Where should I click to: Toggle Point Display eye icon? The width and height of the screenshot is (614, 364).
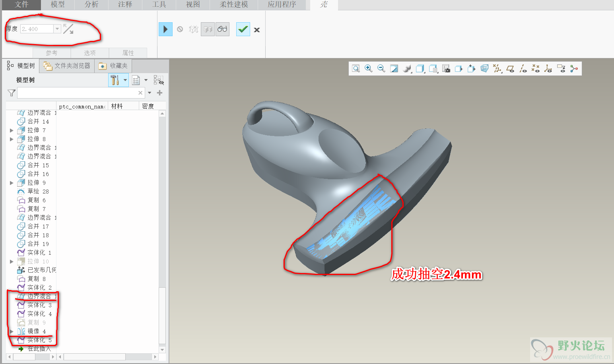[x=536, y=69]
